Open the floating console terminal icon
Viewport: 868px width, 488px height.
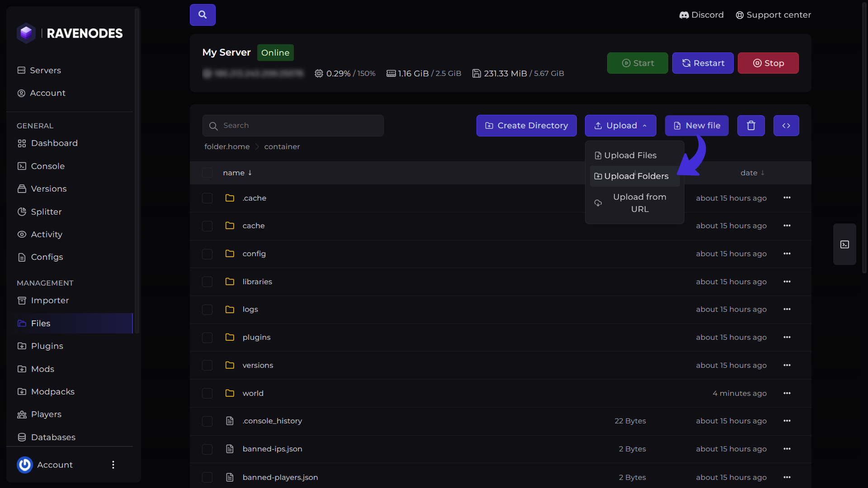tap(844, 244)
